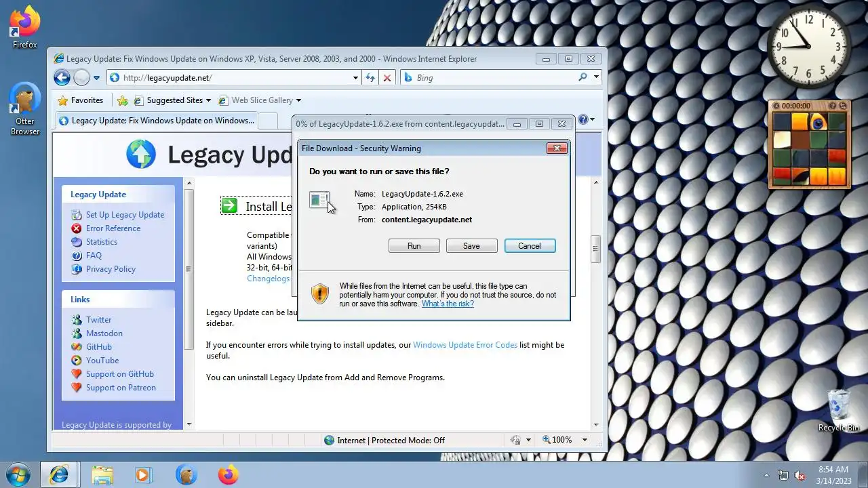Click the Internet Explorer taskbar icon
The height and width of the screenshot is (488, 868).
tap(59, 474)
